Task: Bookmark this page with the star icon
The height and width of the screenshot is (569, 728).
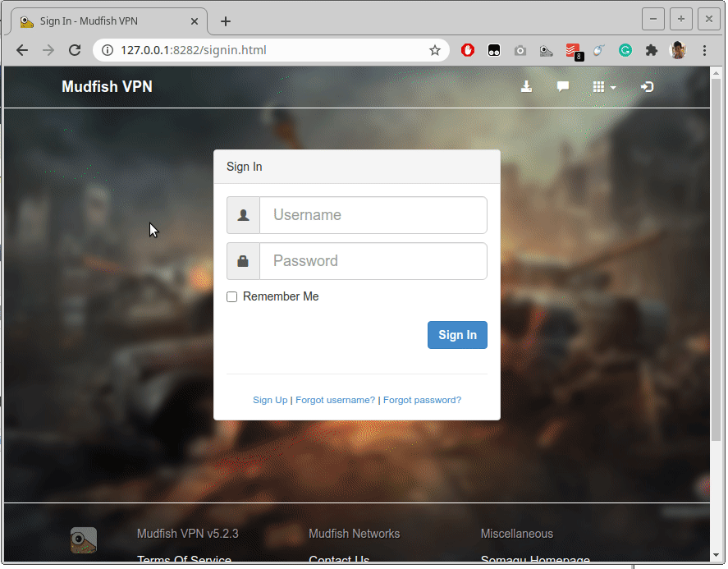Action: click(435, 51)
